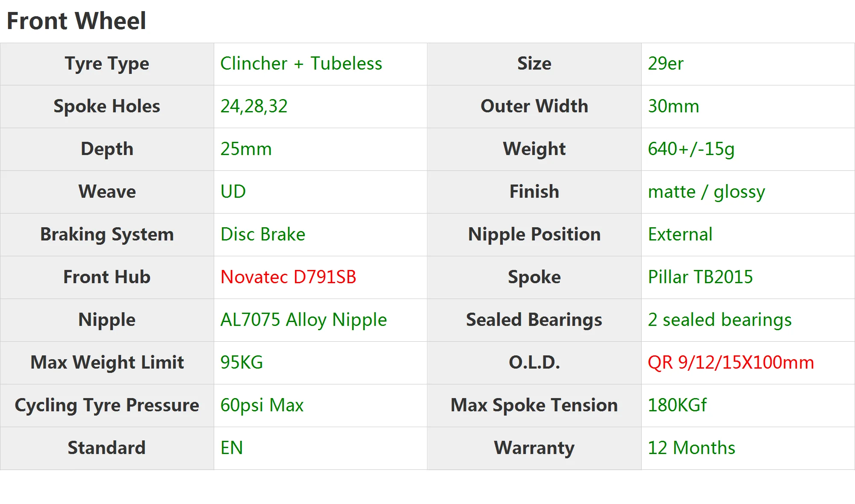The height and width of the screenshot is (504, 855).
Task: Select the Pillar TB2015 spoke value
Action: [x=700, y=277]
